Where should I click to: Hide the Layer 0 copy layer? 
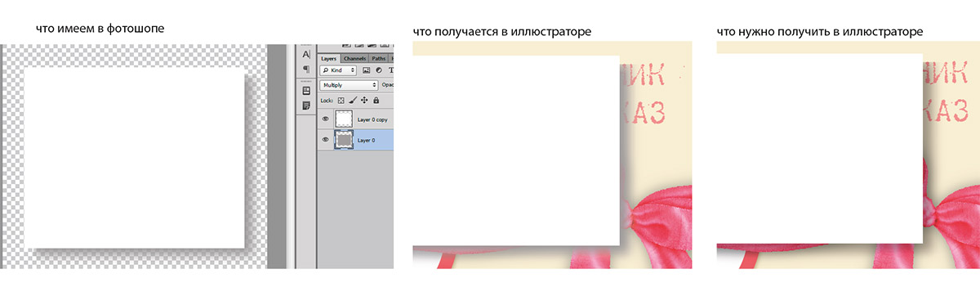325,119
